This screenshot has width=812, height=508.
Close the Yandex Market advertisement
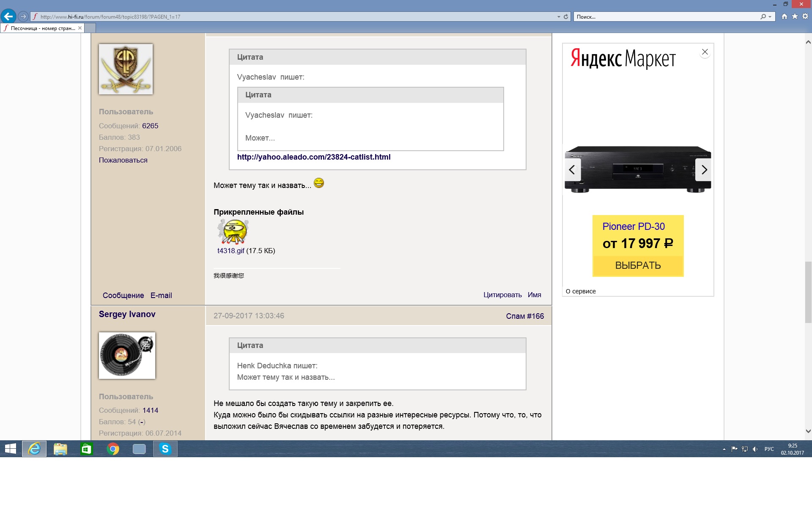tap(705, 52)
